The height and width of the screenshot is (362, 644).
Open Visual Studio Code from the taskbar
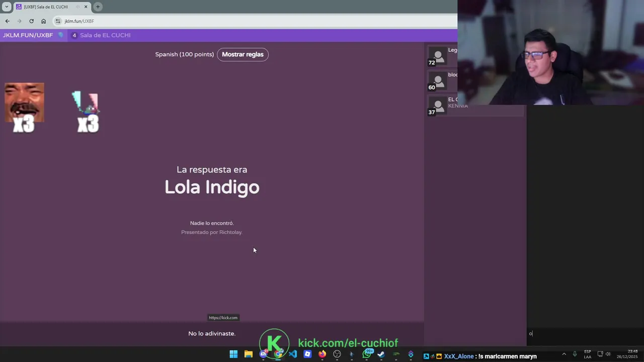click(293, 354)
